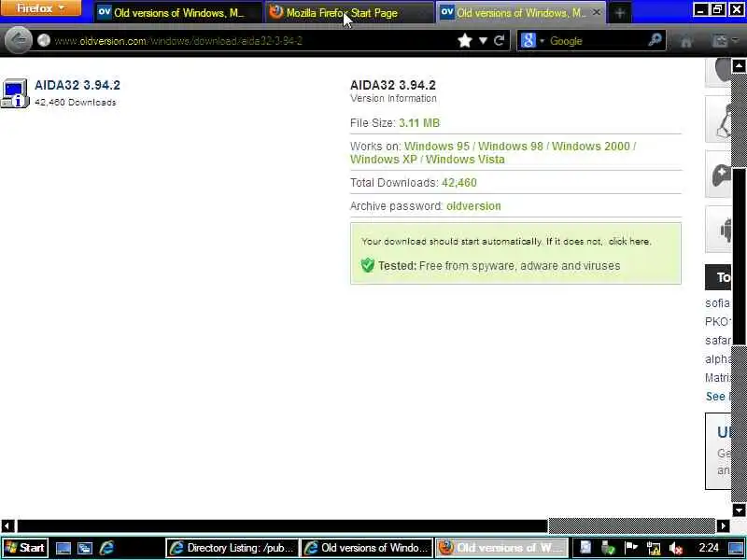Launch Internet Explorer from quick launch
Image resolution: width=747 pixels, height=560 pixels.
click(106, 548)
